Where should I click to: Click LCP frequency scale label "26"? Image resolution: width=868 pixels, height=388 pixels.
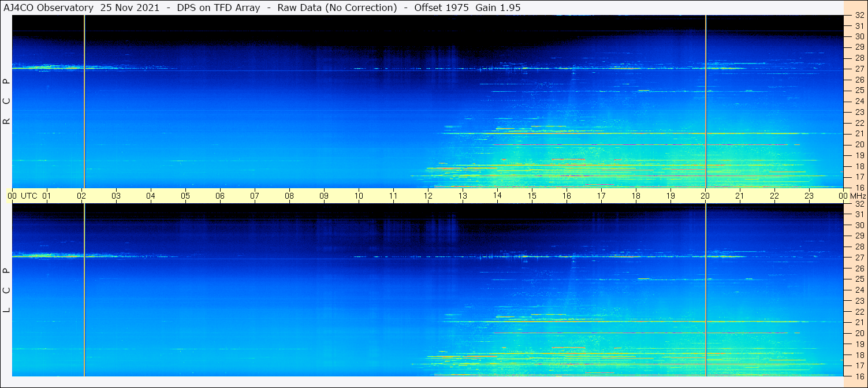(x=859, y=268)
